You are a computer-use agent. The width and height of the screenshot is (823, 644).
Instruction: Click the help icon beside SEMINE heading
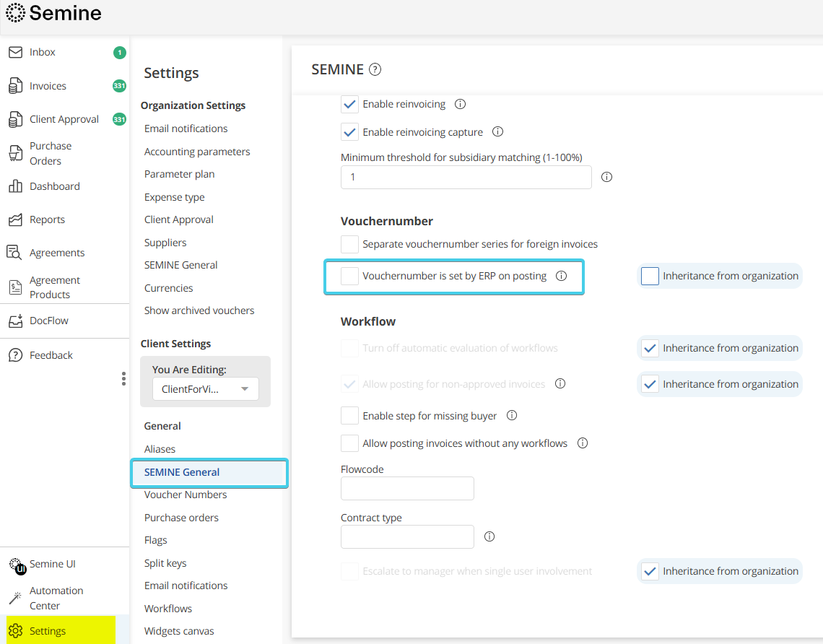pos(375,70)
